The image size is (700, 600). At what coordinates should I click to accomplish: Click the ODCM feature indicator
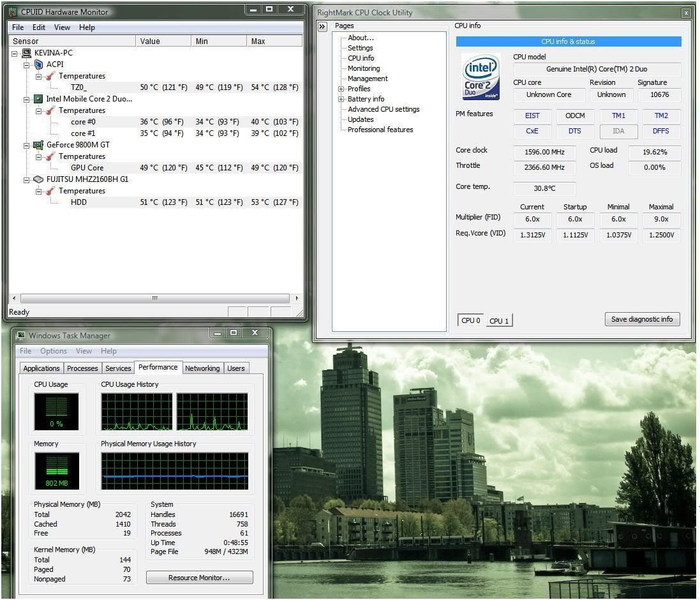575,116
